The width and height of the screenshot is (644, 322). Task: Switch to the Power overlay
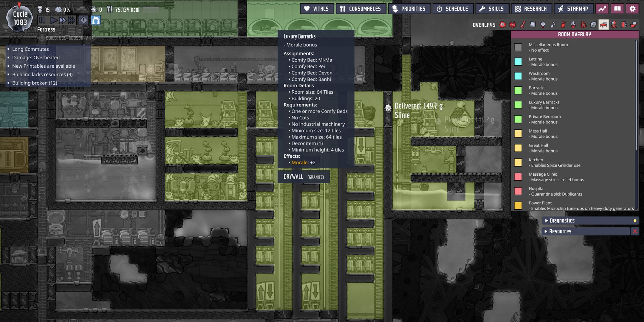(513, 25)
